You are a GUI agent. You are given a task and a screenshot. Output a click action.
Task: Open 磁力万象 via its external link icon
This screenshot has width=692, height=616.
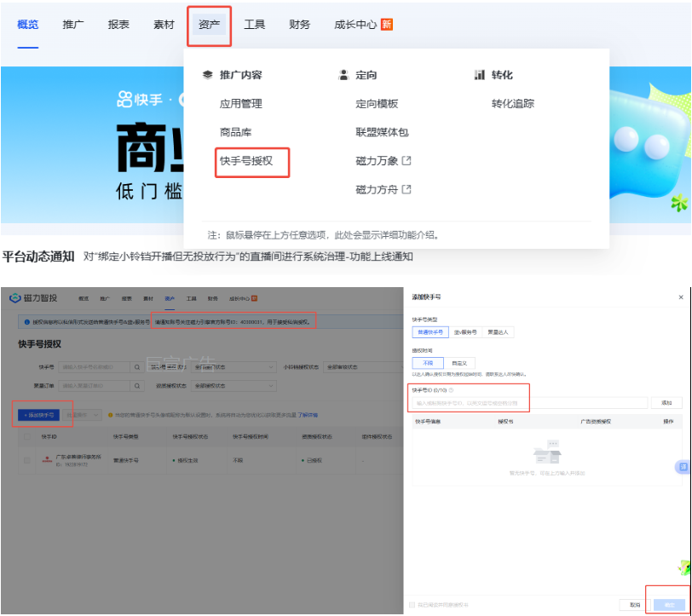pos(407,161)
